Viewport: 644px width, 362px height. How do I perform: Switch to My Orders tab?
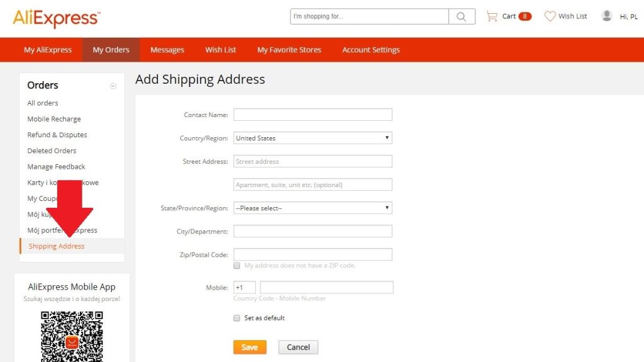[x=111, y=50]
